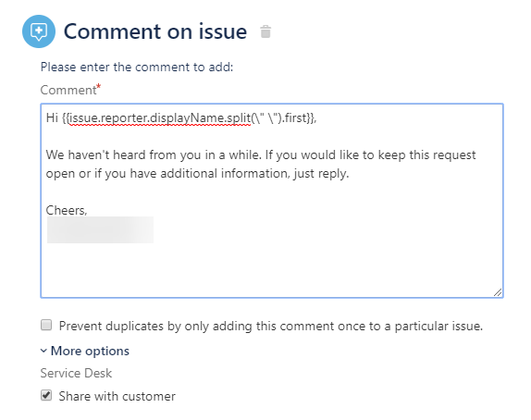Enable the Prevent duplicates checkbox

pos(46,325)
